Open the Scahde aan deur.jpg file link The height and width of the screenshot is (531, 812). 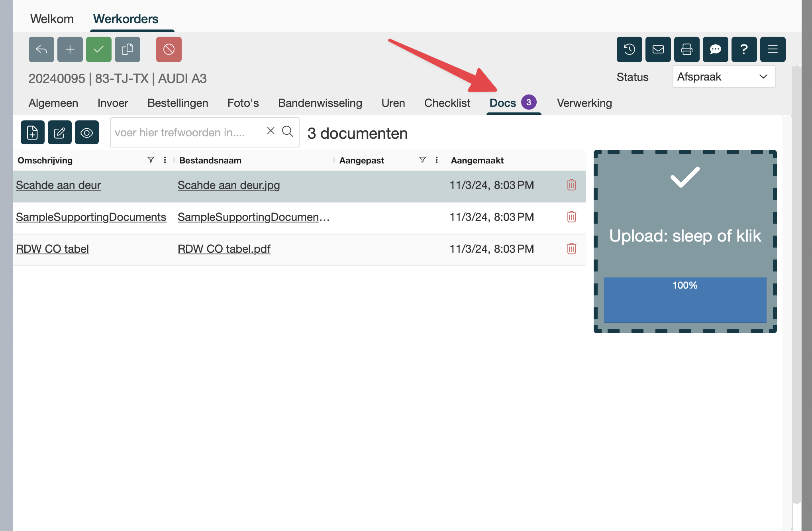pyautogui.click(x=229, y=185)
